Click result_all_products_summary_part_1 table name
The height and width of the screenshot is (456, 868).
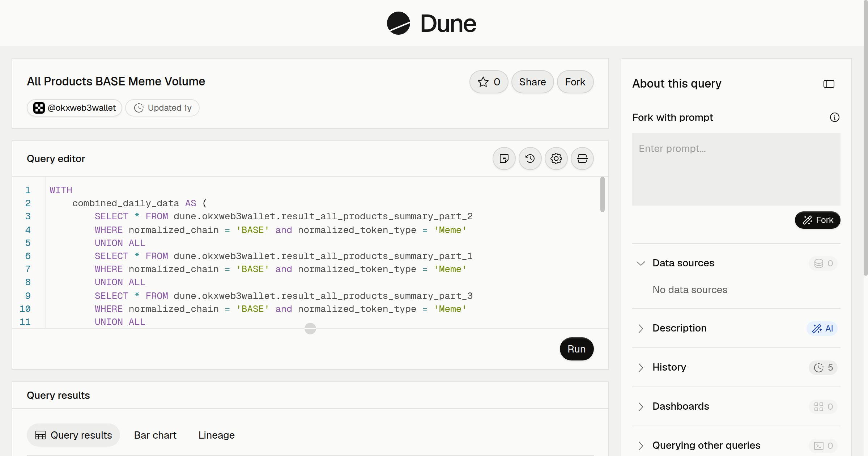[377, 256]
